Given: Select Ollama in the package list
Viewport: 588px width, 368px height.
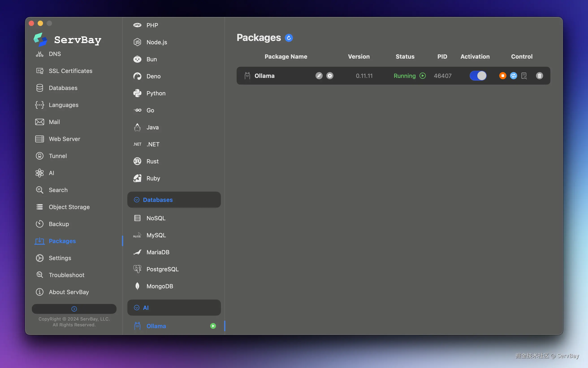Looking at the screenshot, I should [156, 326].
